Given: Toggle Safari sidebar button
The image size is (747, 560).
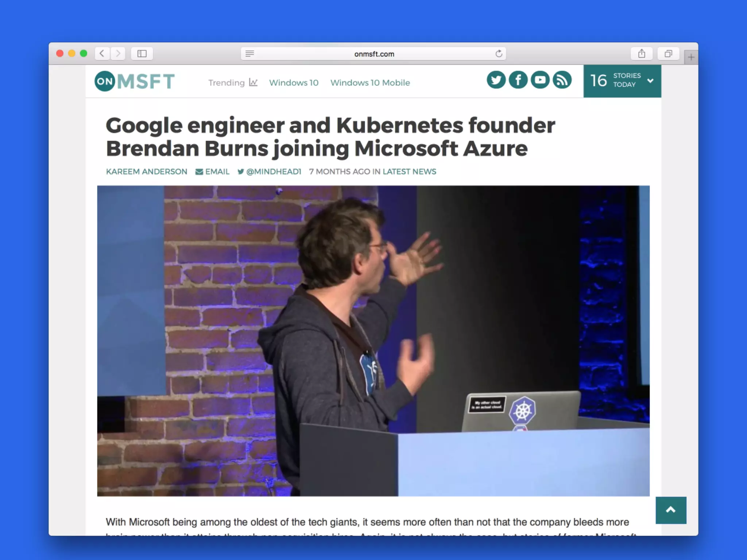Looking at the screenshot, I should (x=142, y=54).
